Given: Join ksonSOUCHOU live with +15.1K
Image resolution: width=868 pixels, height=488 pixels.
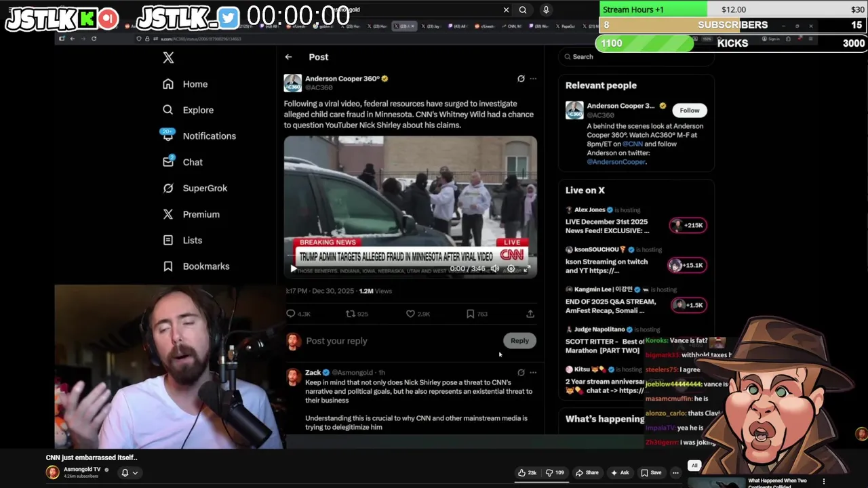Looking at the screenshot, I should coord(688,265).
